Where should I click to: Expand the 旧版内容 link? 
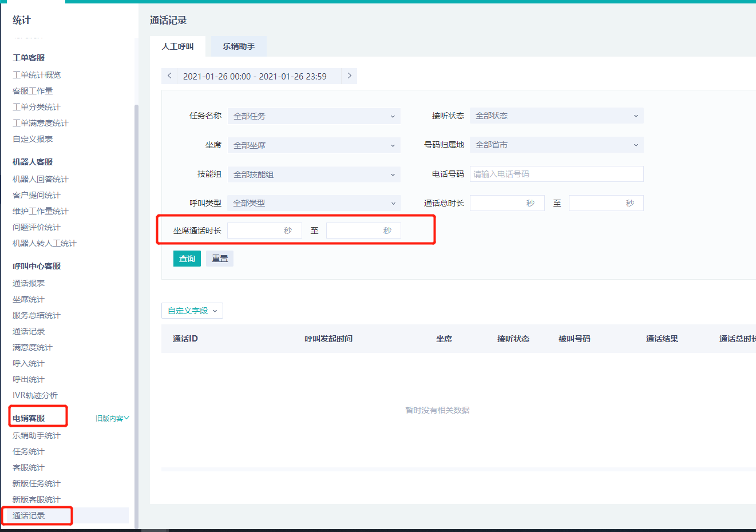(x=113, y=418)
